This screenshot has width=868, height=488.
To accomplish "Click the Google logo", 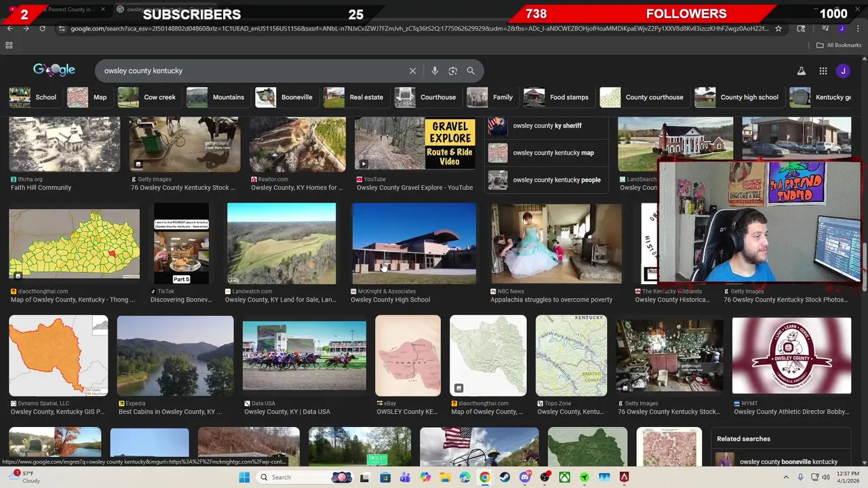I will [x=54, y=70].
